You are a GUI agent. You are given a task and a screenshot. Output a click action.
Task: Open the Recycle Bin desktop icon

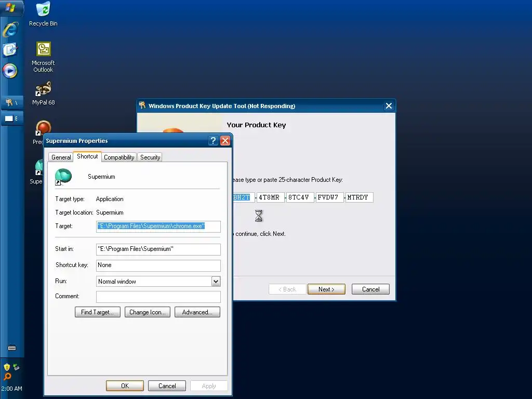pyautogui.click(x=43, y=14)
